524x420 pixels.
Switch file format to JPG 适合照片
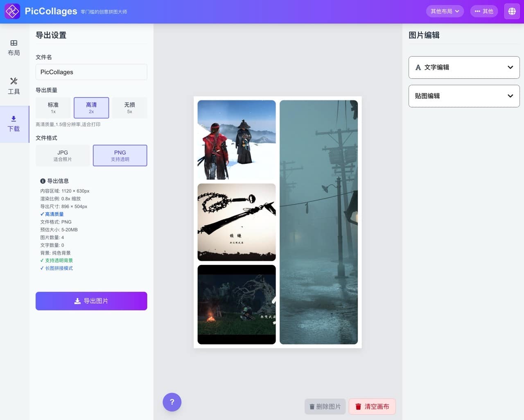[63, 156]
